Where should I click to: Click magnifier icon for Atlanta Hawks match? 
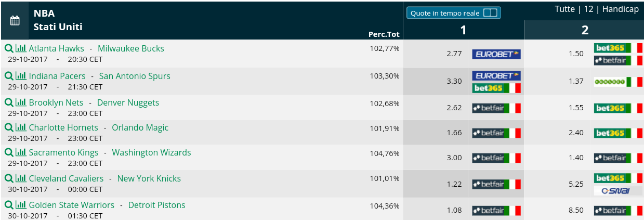[9, 48]
